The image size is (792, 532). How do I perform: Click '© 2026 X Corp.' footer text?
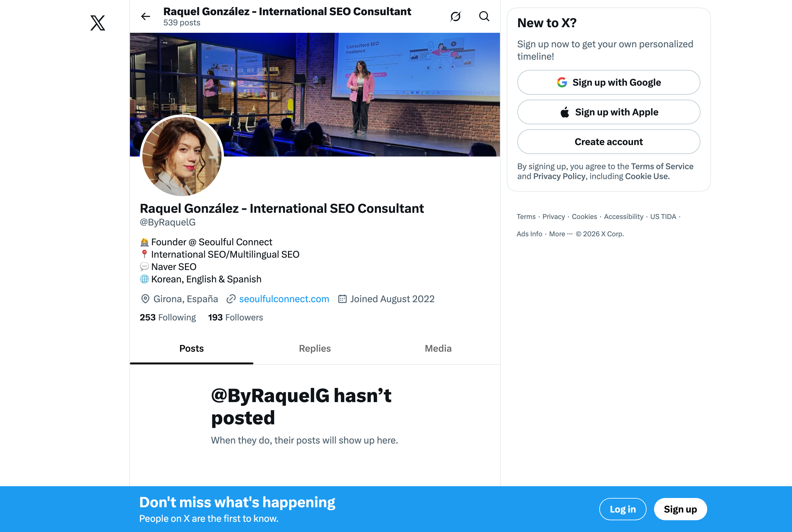[x=600, y=234]
